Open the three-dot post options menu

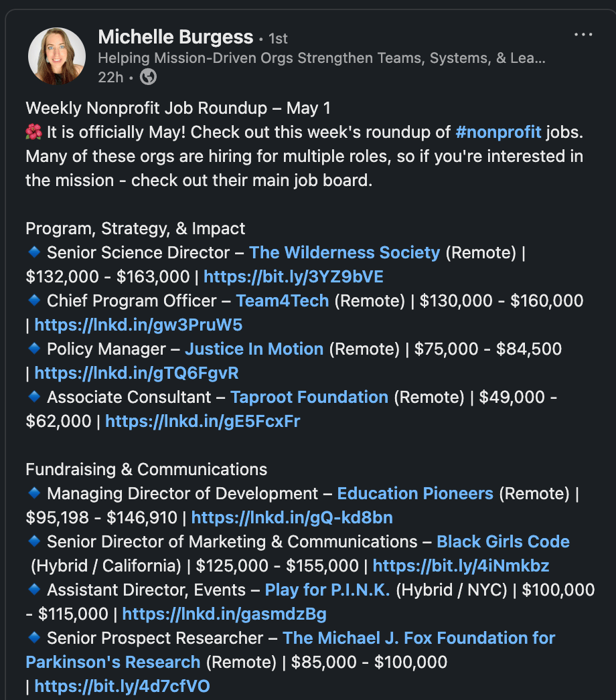(x=583, y=35)
